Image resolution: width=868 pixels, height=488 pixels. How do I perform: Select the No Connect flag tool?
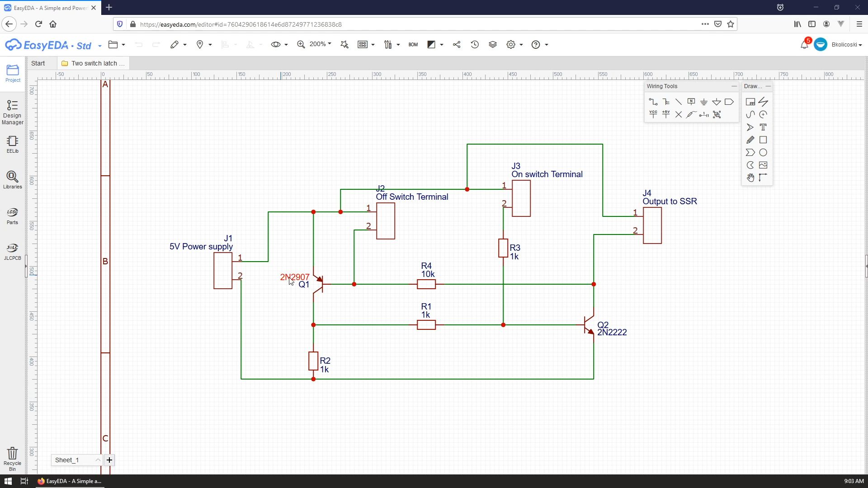(679, 114)
